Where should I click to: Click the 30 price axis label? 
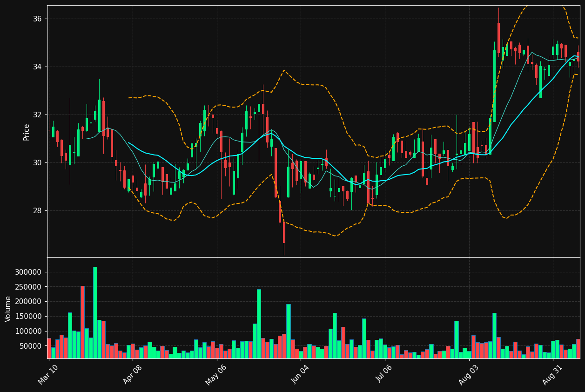point(37,163)
